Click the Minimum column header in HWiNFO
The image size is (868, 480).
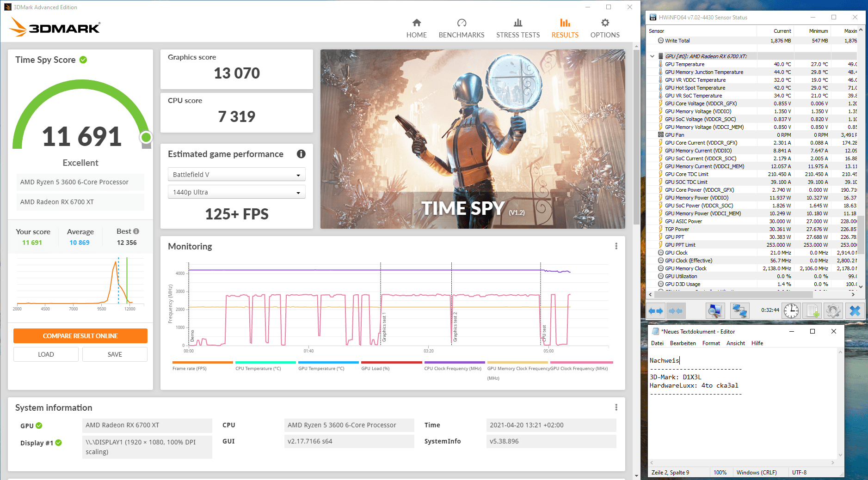tap(812, 31)
